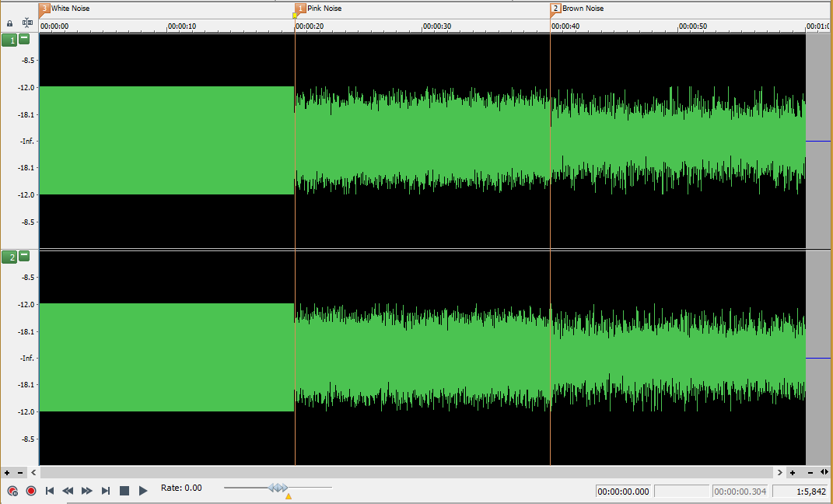
Task: Click the playback rate scrub slider
Action: 278,488
